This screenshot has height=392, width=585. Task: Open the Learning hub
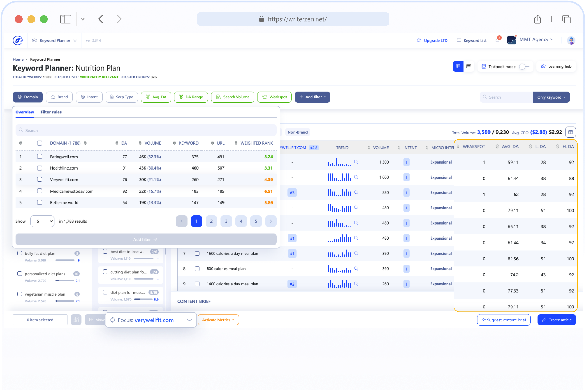click(556, 66)
